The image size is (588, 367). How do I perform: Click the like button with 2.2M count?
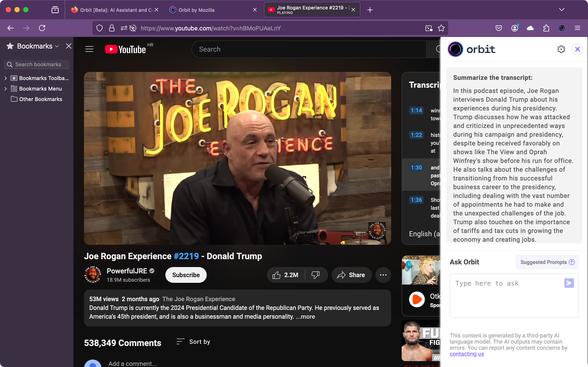284,275
